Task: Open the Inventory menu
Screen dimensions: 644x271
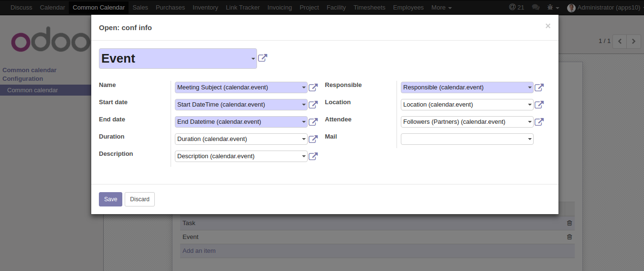Action: pos(205,7)
